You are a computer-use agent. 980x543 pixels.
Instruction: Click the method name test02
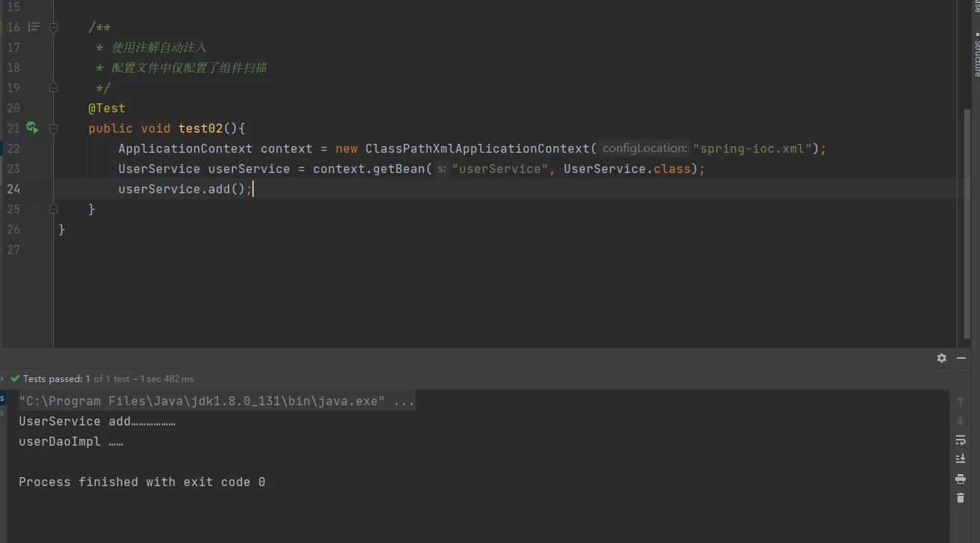point(201,128)
